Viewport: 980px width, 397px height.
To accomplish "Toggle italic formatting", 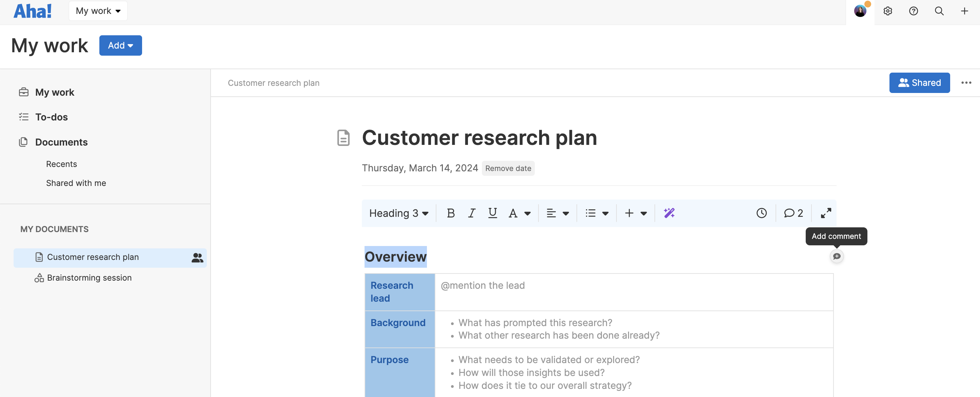I will coord(472,213).
